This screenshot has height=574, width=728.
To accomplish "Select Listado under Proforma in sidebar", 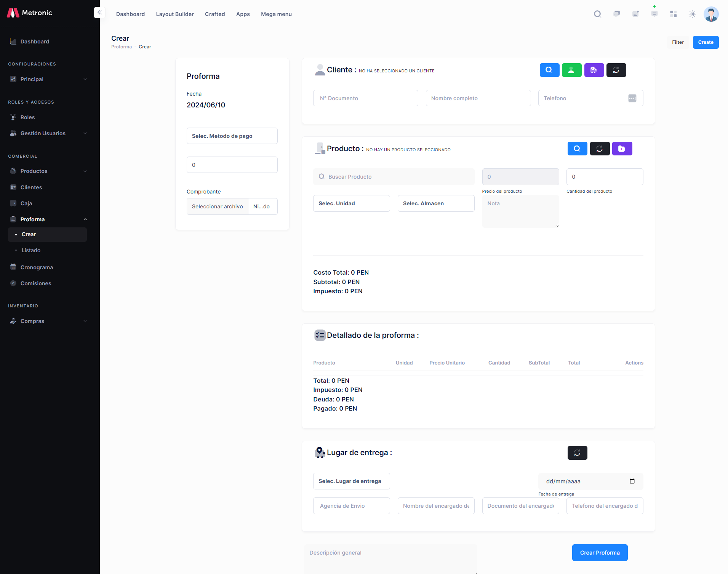I will (31, 250).
